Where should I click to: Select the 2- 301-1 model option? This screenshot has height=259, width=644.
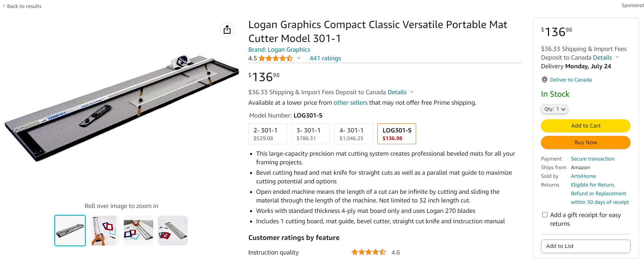[x=268, y=134]
